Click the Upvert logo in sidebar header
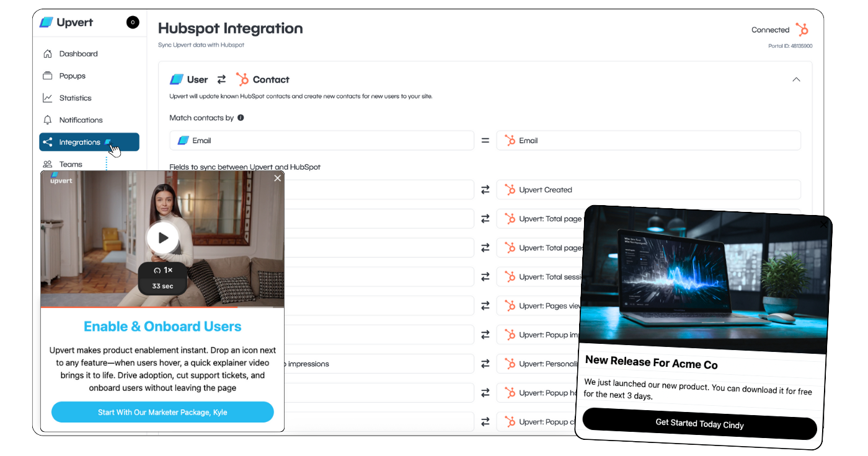This screenshot has width=868, height=456. 66,22
